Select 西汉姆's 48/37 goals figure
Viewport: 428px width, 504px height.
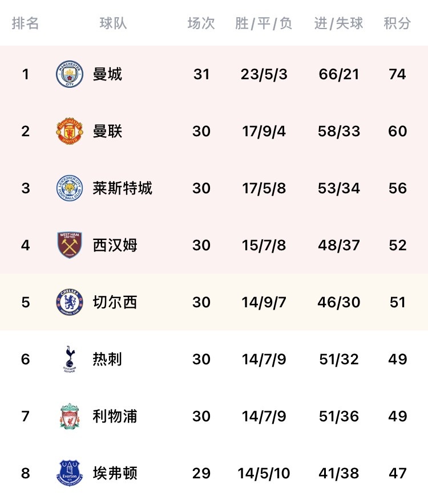pos(338,245)
